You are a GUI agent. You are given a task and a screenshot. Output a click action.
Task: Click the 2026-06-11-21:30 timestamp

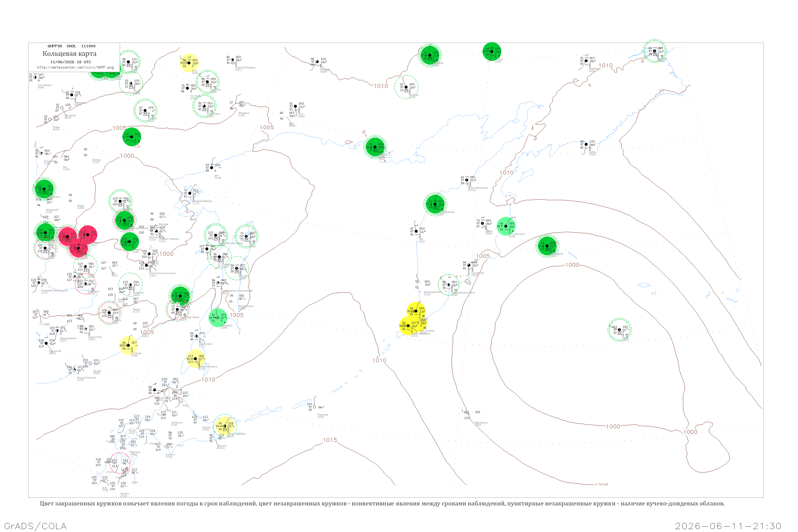(728, 526)
